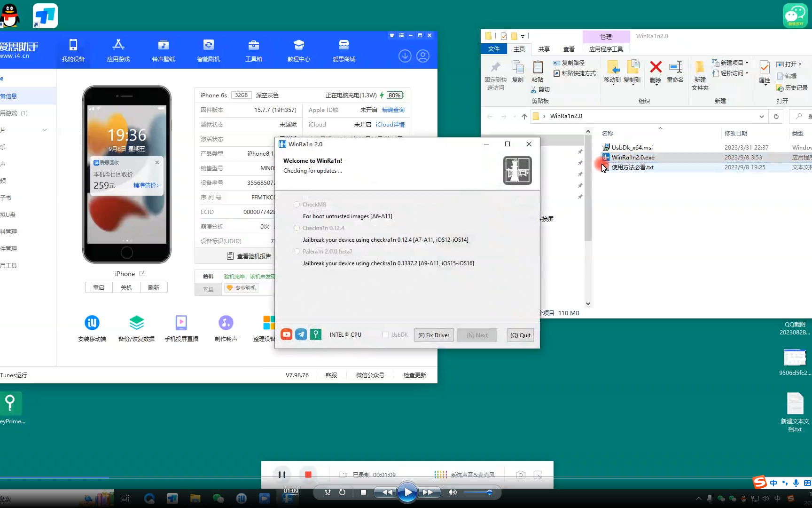812x508 pixels.
Task: Click the i4 download manager arrow icon
Action: point(405,56)
